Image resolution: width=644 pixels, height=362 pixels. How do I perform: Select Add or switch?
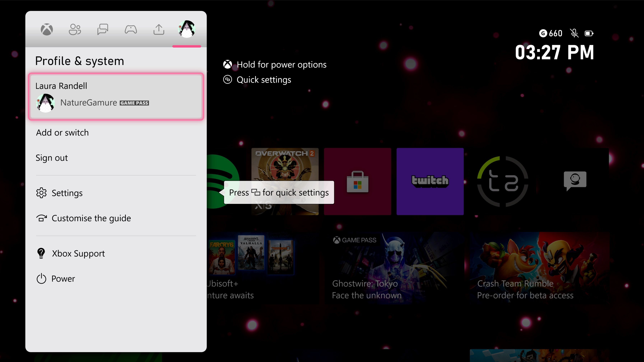62,132
